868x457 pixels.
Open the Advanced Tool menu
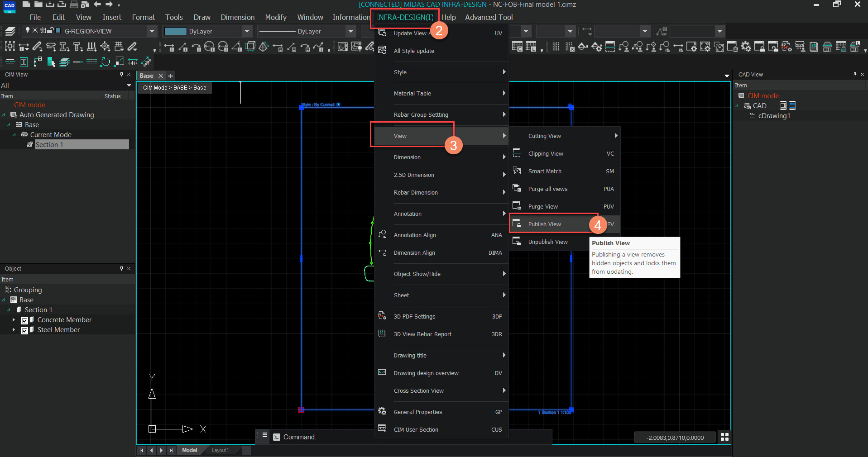pyautogui.click(x=489, y=17)
